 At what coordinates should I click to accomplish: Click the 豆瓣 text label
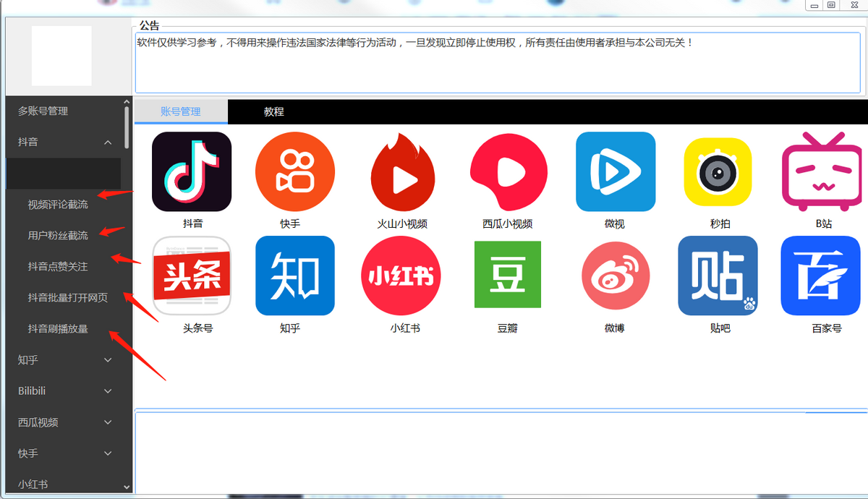(x=508, y=328)
